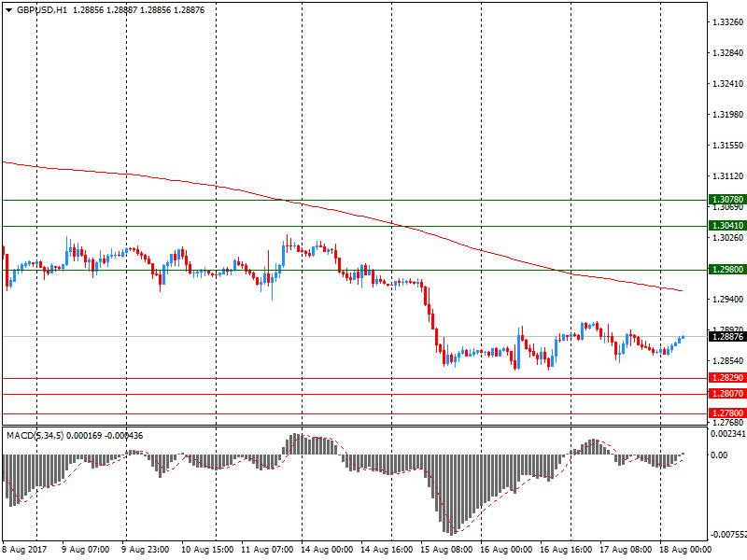Select the 1.32840 price axis value

point(728,53)
